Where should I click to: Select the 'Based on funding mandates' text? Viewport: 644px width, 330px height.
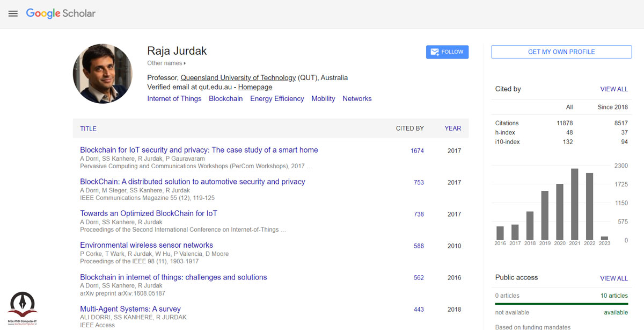(x=533, y=327)
